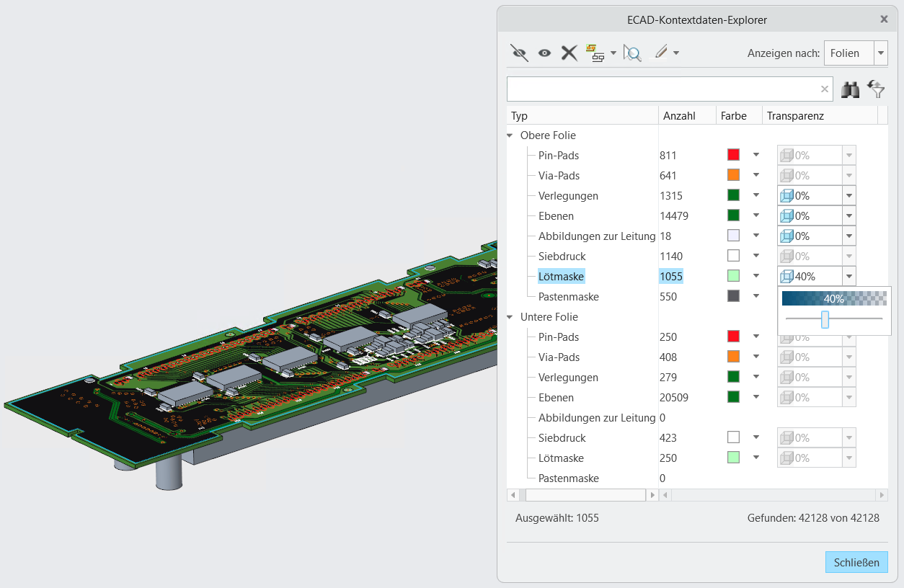
Task: Open color dropdown arrow for Lötmaske 250
Action: point(756,458)
